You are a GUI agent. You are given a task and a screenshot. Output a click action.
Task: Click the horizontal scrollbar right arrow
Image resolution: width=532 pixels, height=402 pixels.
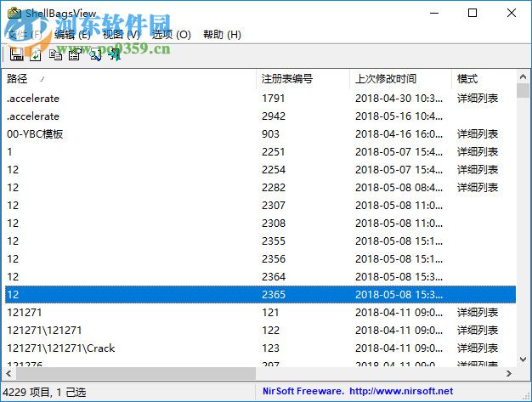tap(509, 373)
